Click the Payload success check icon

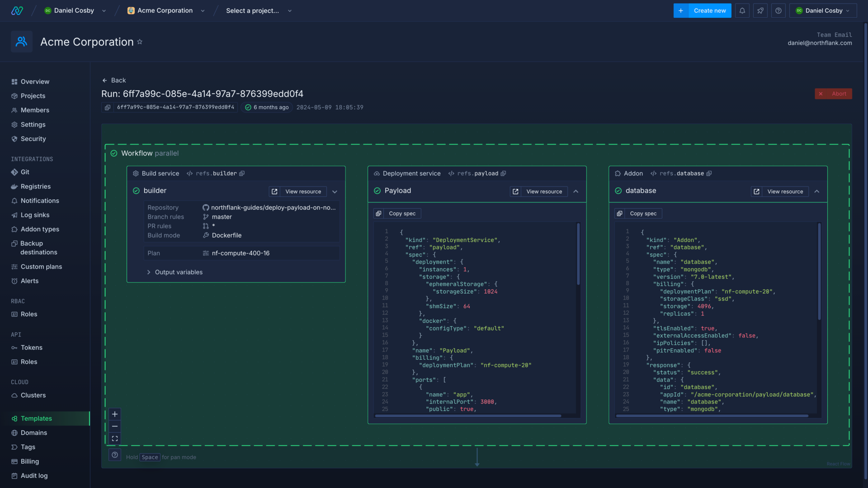377,191
